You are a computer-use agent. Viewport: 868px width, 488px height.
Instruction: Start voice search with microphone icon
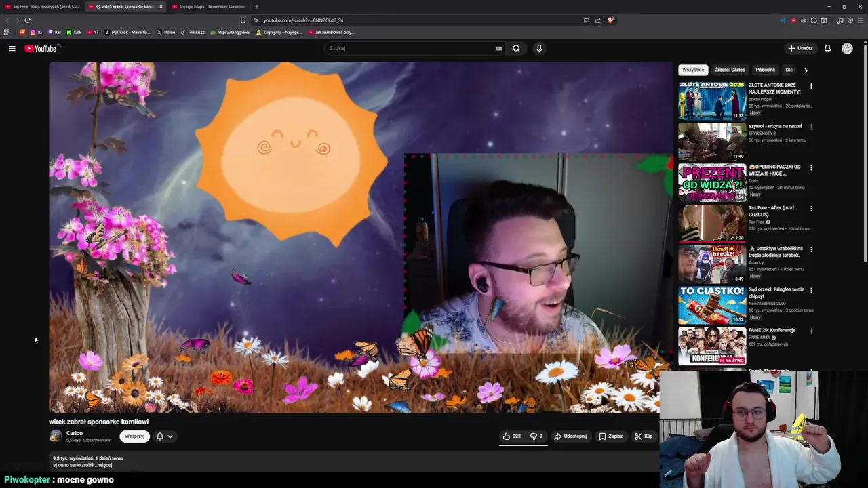pyautogui.click(x=539, y=48)
